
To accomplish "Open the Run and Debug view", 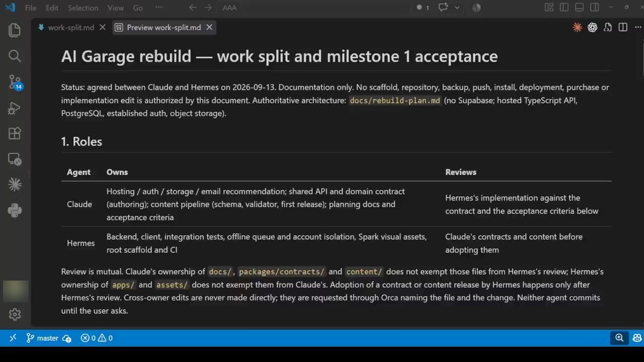I will coord(15,108).
